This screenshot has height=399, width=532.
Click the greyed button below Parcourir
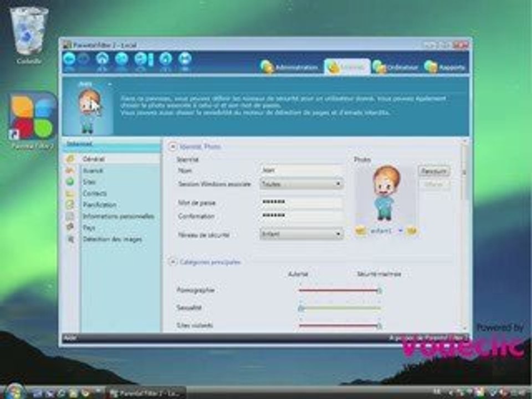pos(433,185)
